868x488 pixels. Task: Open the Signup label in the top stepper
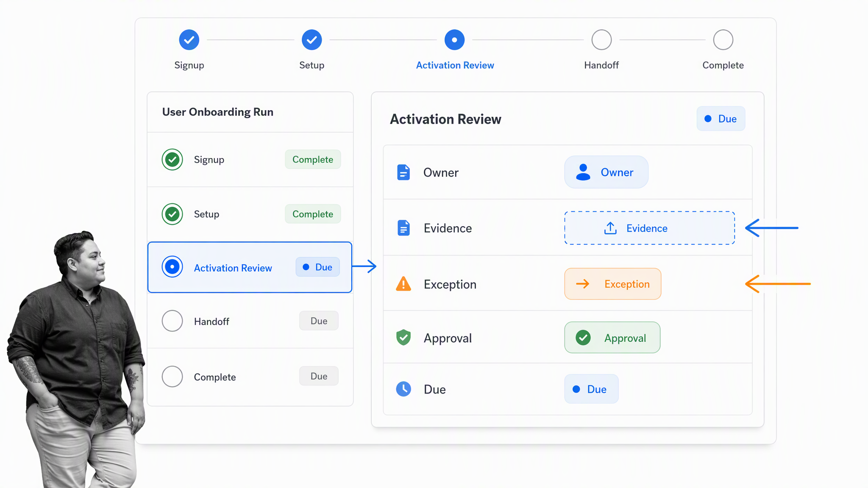click(x=189, y=65)
